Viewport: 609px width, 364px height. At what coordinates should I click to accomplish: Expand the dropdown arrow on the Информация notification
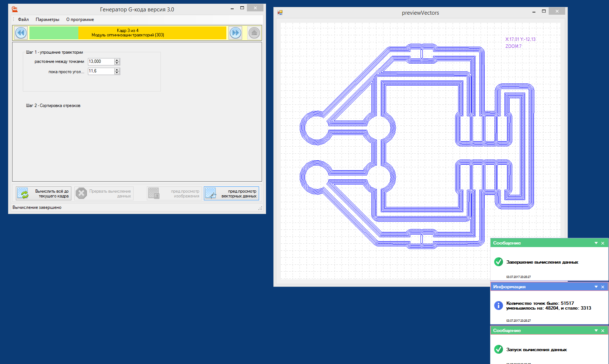596,287
